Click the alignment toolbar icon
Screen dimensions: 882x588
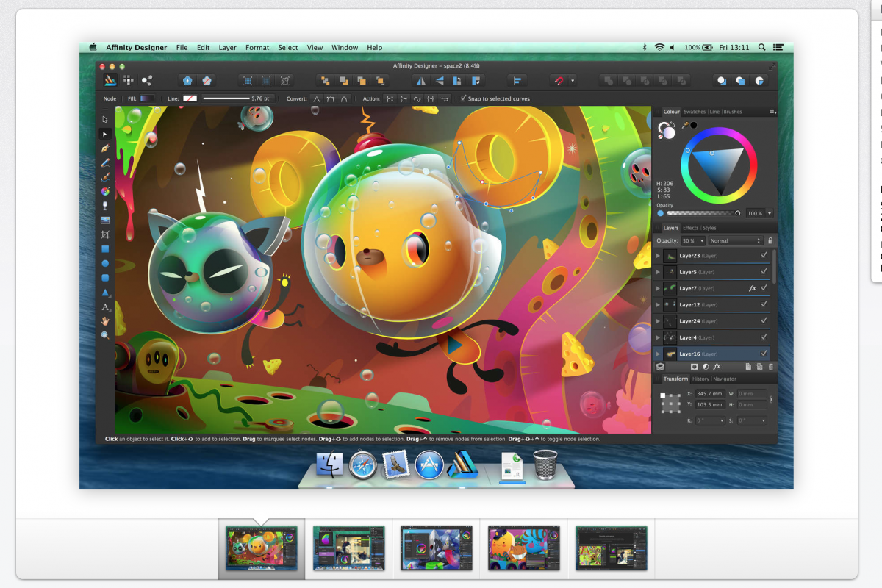[x=517, y=81]
